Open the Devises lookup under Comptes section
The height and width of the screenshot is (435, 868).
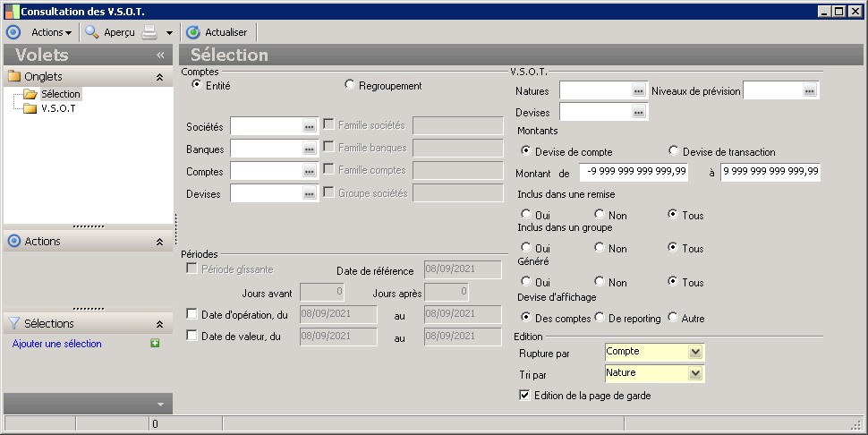310,193
